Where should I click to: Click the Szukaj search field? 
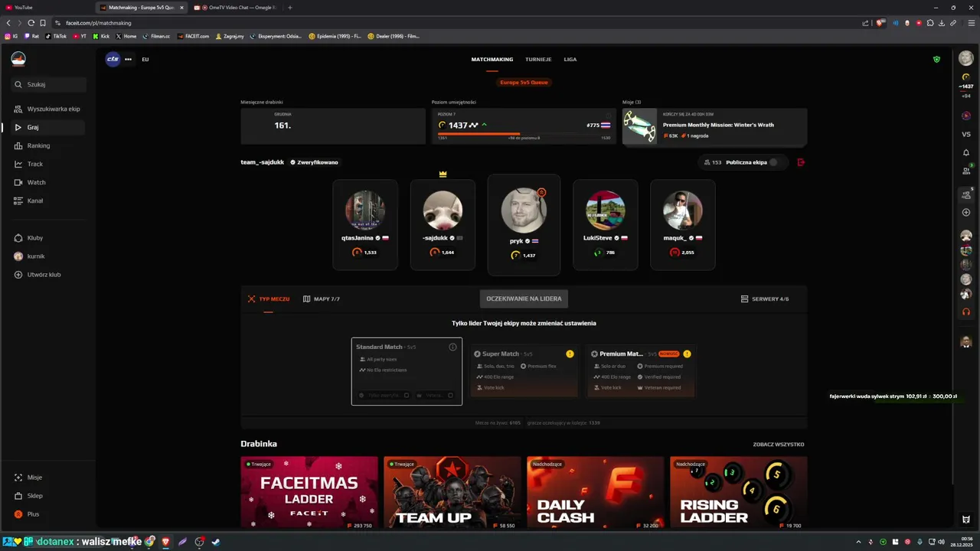49,84
